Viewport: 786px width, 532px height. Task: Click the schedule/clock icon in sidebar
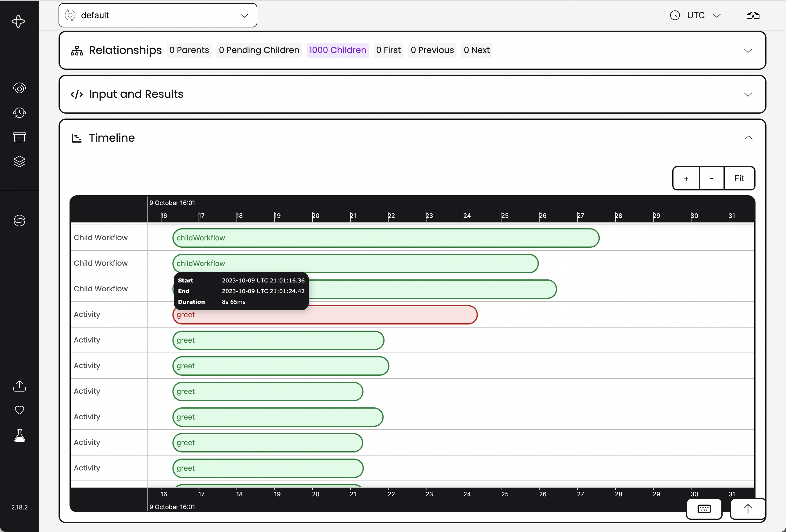19,113
